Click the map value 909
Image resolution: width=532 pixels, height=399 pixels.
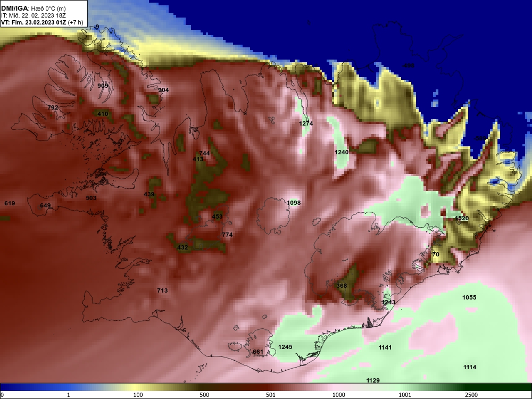[103, 86]
